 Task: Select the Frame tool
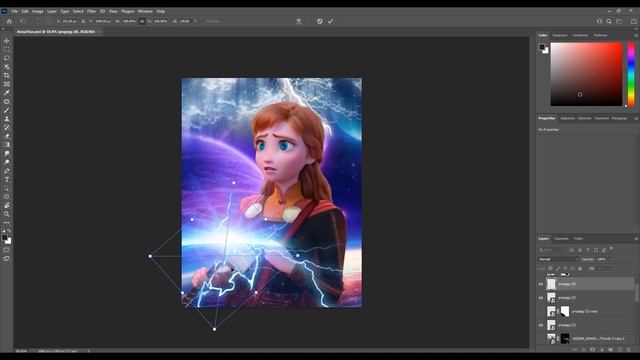pos(7,84)
